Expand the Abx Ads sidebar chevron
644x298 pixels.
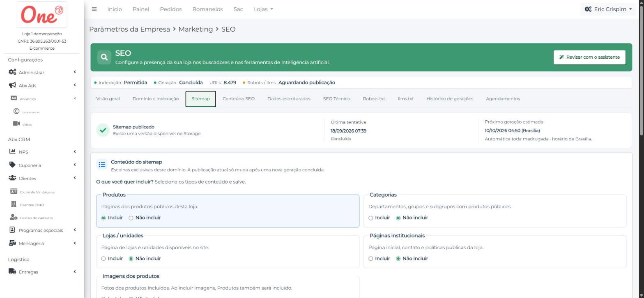pos(75,85)
